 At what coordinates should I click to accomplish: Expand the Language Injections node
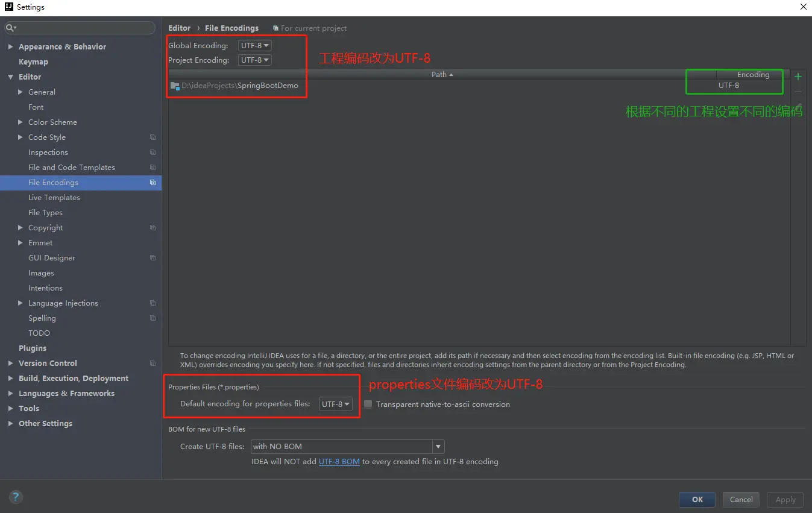pyautogui.click(x=20, y=303)
